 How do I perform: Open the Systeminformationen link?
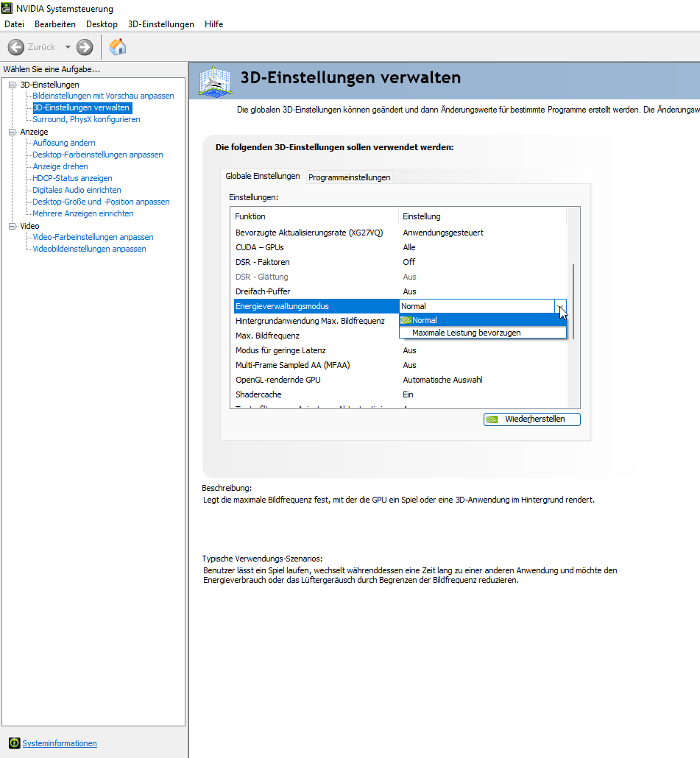pyautogui.click(x=59, y=743)
